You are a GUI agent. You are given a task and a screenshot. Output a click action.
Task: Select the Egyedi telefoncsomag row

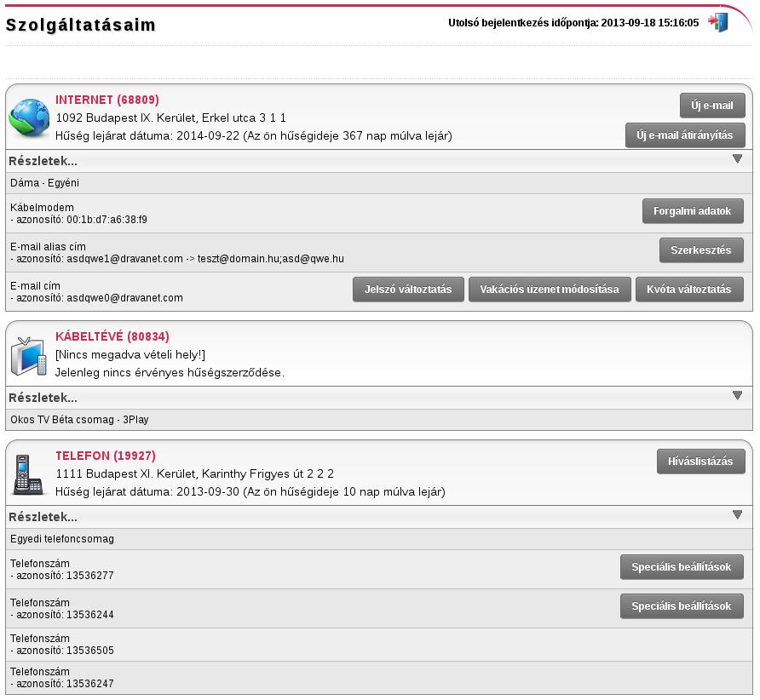(x=379, y=539)
